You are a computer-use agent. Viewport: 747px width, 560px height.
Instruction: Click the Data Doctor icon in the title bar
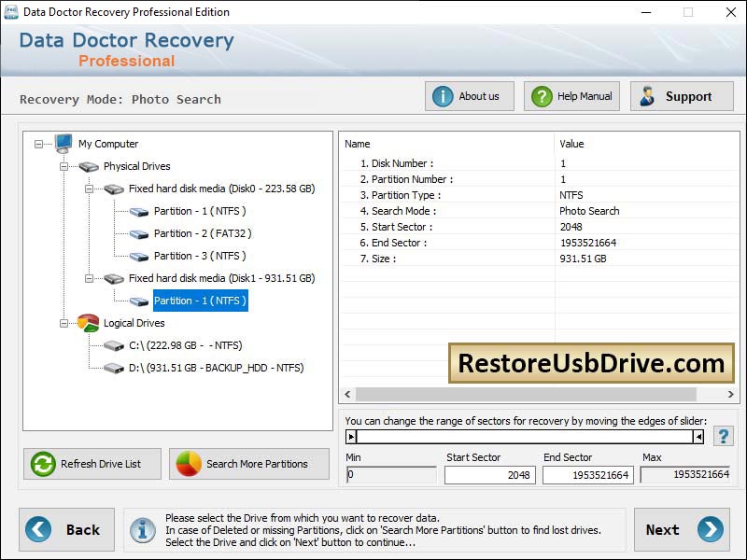[13, 12]
